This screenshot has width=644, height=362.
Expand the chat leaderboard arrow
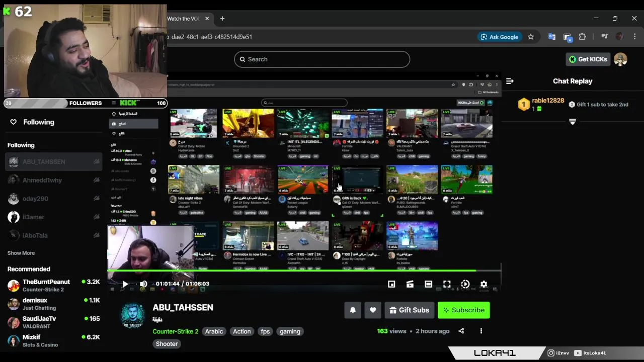coord(573,122)
